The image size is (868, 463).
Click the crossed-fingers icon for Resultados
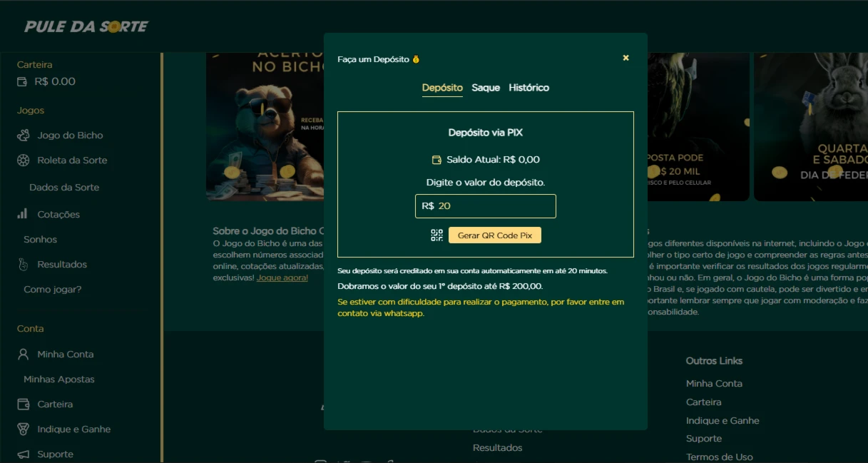click(x=23, y=264)
